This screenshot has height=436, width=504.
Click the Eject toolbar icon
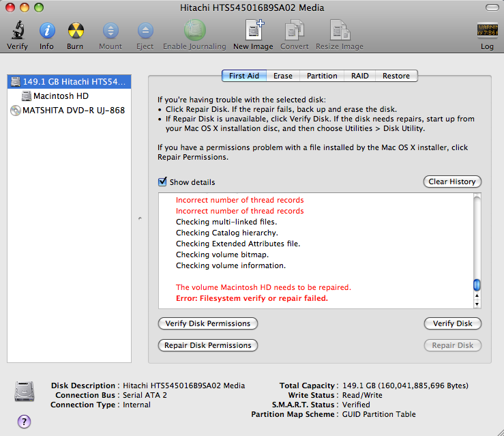tap(145, 31)
